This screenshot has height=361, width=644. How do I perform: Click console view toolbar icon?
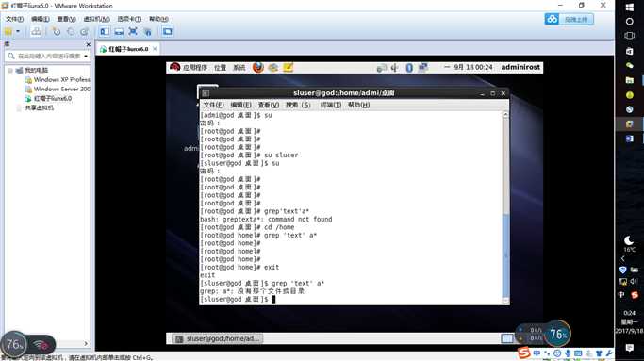(x=167, y=32)
